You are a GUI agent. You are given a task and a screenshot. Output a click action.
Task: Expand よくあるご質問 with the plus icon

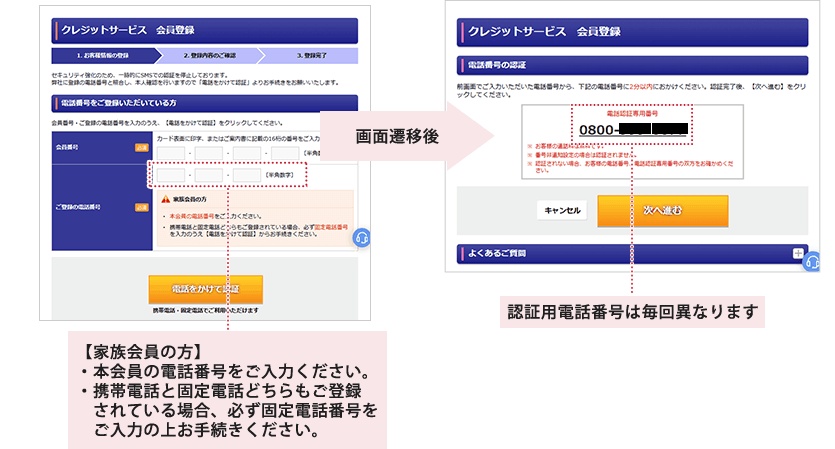(x=798, y=254)
